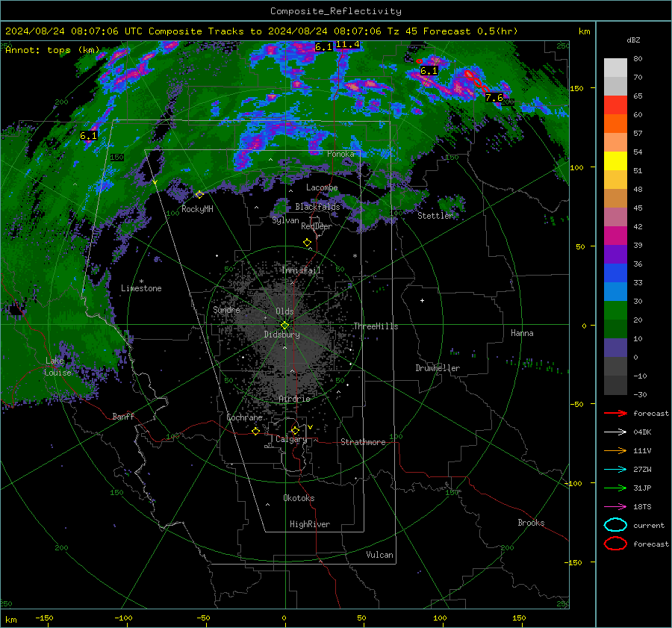672x628 pixels.
Task: Click the light gray 80 dBZ swatch
Action: pos(615,67)
